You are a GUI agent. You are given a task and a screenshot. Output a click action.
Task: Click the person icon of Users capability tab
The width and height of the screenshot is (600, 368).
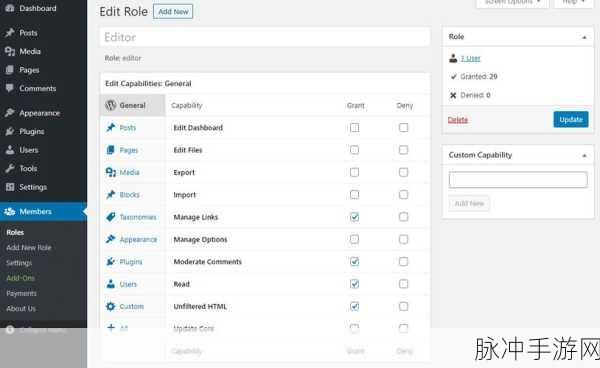point(111,284)
